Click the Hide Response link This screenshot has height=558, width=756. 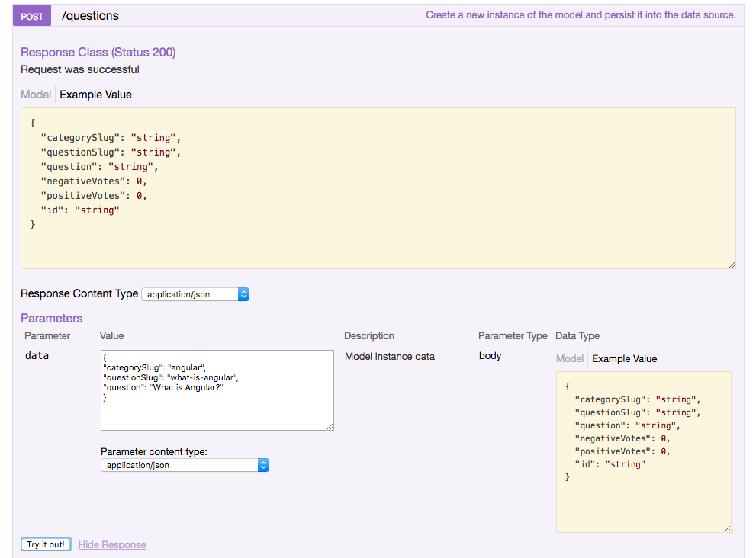click(112, 544)
